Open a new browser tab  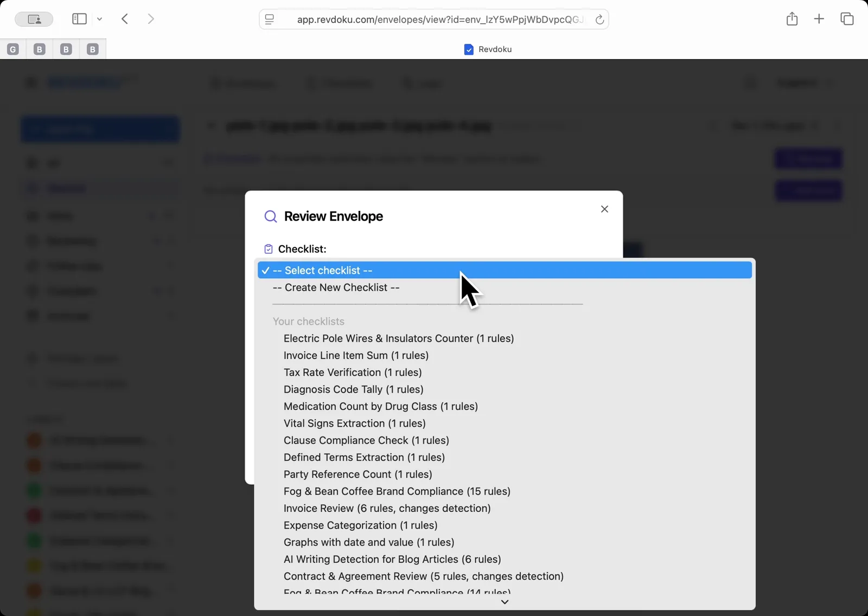pyautogui.click(x=819, y=18)
